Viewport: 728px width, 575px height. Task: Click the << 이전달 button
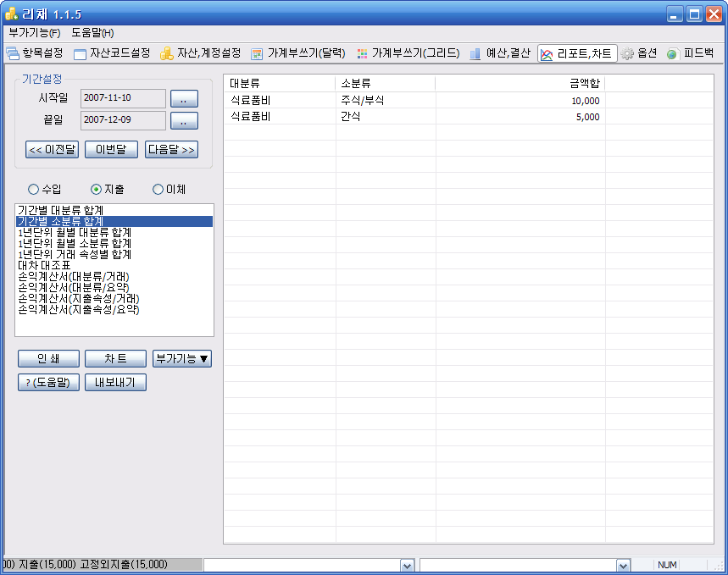[53, 150]
